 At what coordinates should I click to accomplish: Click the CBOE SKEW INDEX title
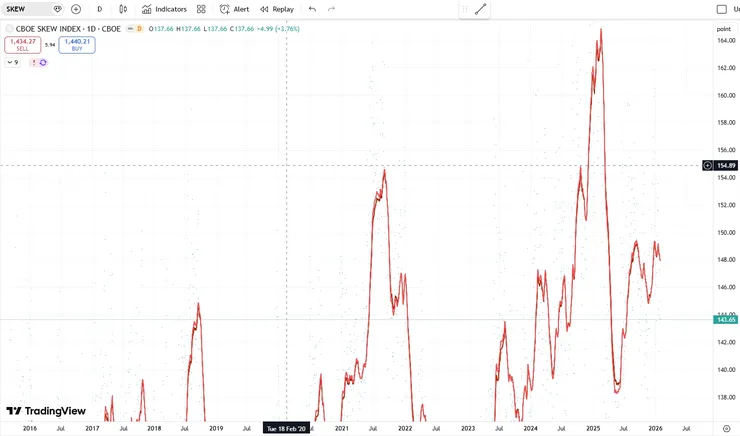click(68, 29)
